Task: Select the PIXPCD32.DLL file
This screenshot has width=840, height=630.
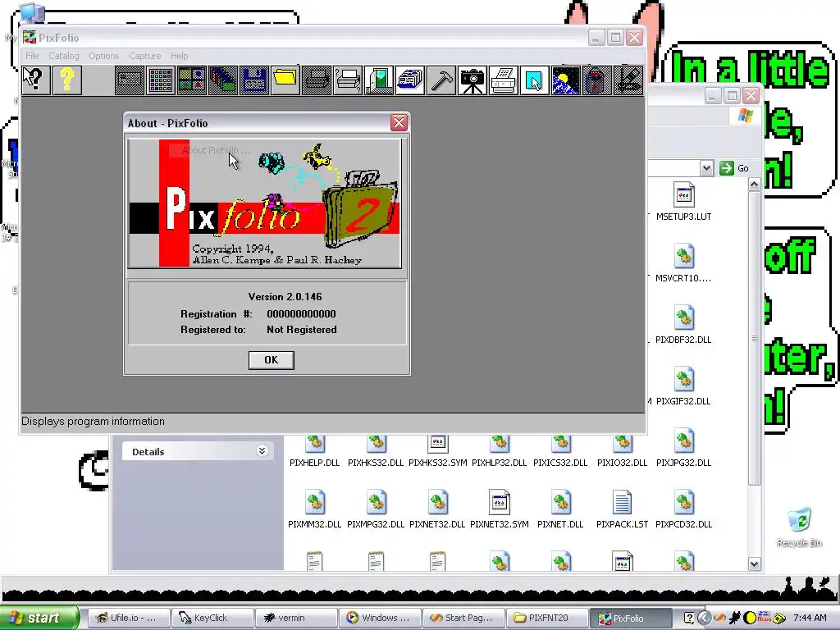Action: (683, 510)
